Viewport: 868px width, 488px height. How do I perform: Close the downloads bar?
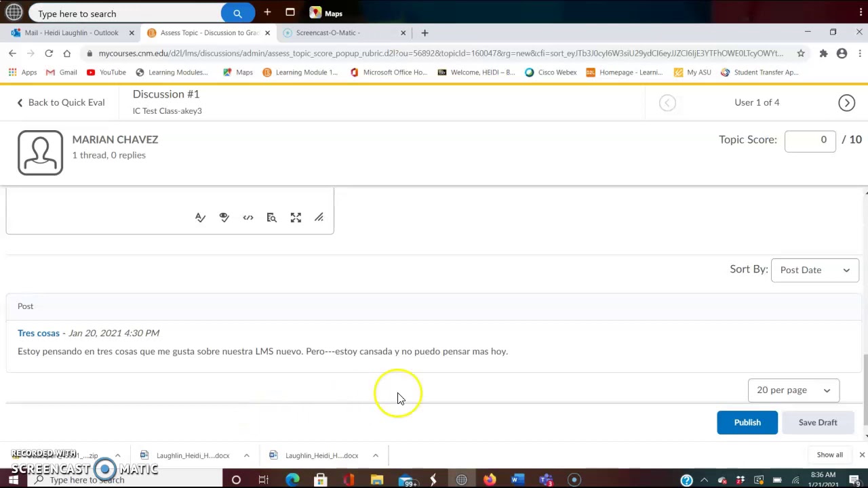[862, 455]
